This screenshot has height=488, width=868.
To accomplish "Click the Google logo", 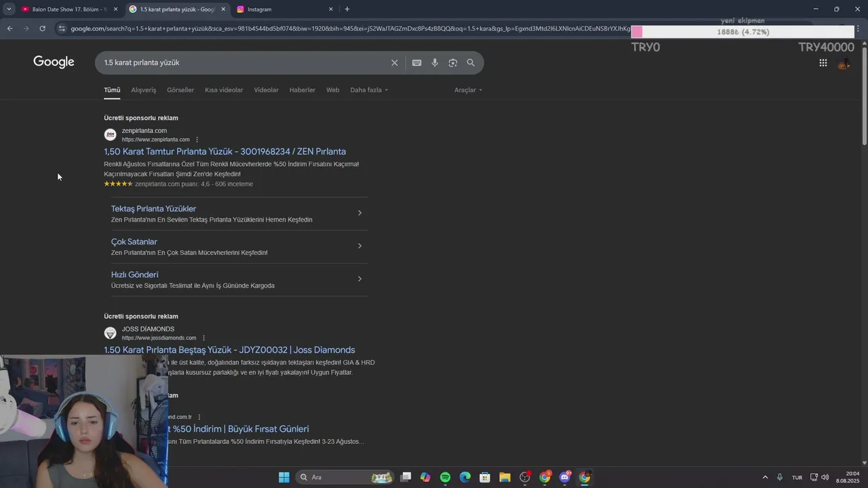I will (54, 62).
